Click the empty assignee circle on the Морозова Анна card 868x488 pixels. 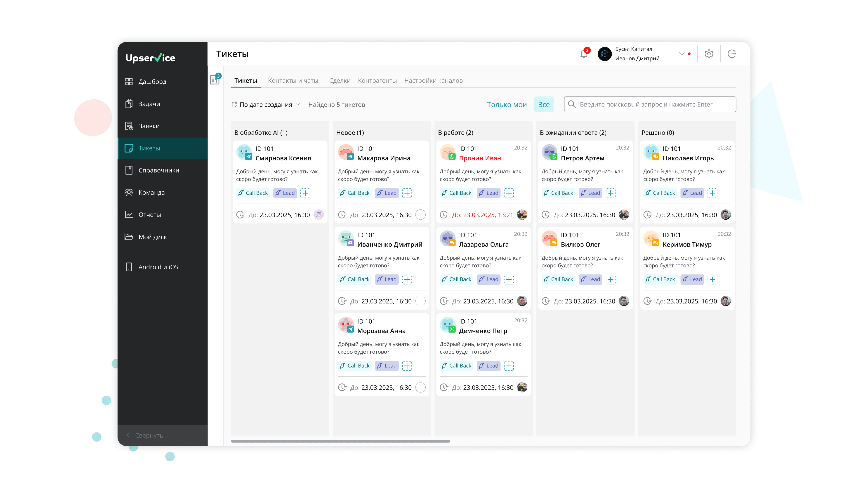point(420,387)
